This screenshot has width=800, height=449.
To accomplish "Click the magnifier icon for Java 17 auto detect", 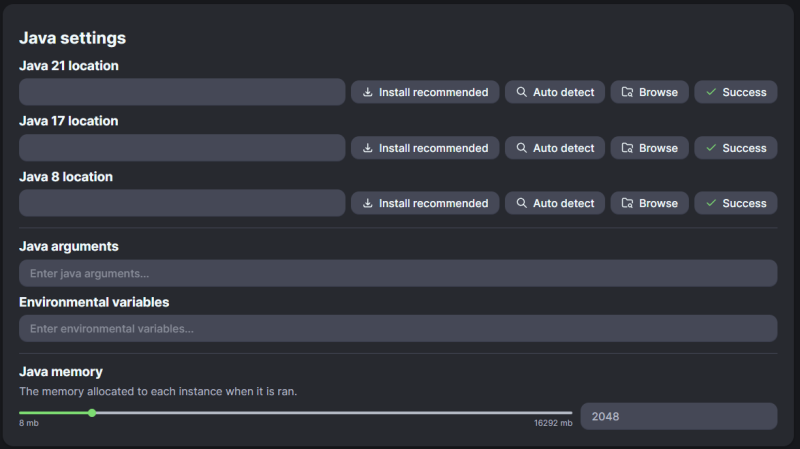I will click(521, 148).
